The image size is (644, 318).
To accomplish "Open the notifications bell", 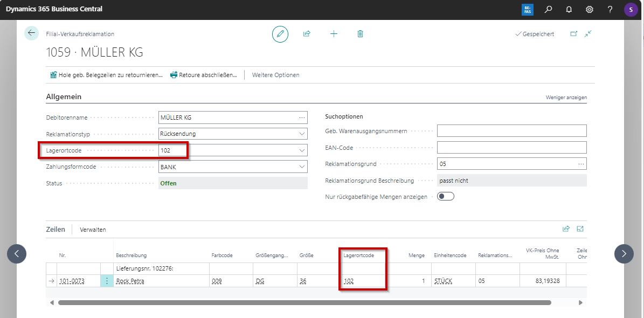I will coord(569,10).
